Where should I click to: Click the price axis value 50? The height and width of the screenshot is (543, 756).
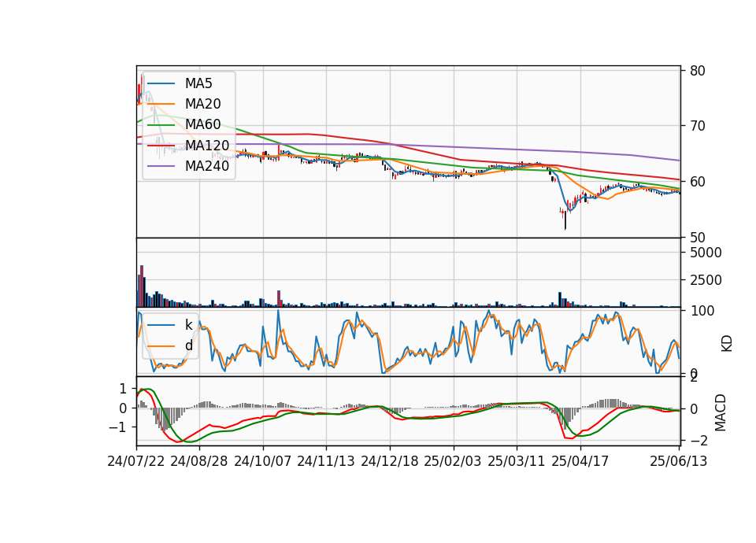pyautogui.click(x=698, y=238)
